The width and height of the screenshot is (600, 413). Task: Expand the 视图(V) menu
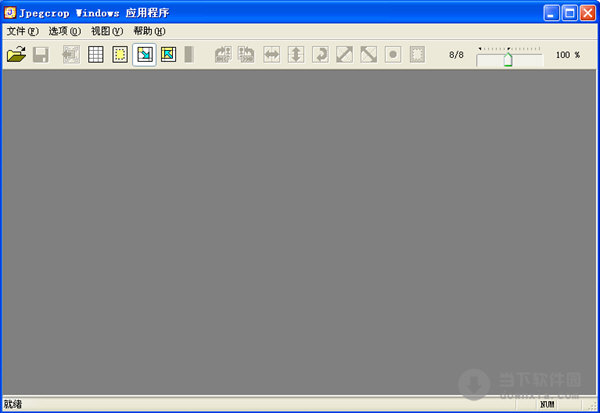[x=106, y=31]
